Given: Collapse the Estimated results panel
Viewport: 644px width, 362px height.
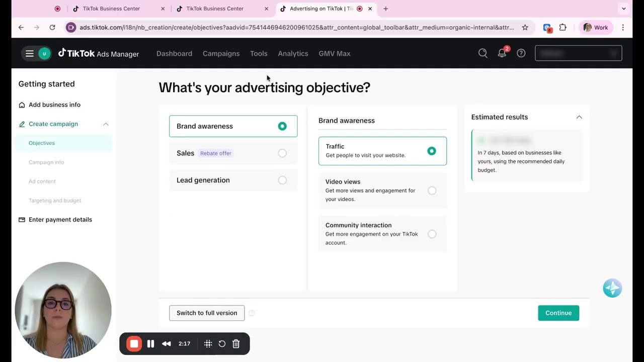Looking at the screenshot, I should [579, 117].
